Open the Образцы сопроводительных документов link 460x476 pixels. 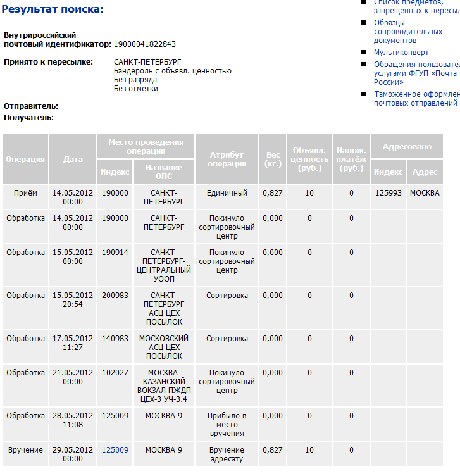point(408,31)
